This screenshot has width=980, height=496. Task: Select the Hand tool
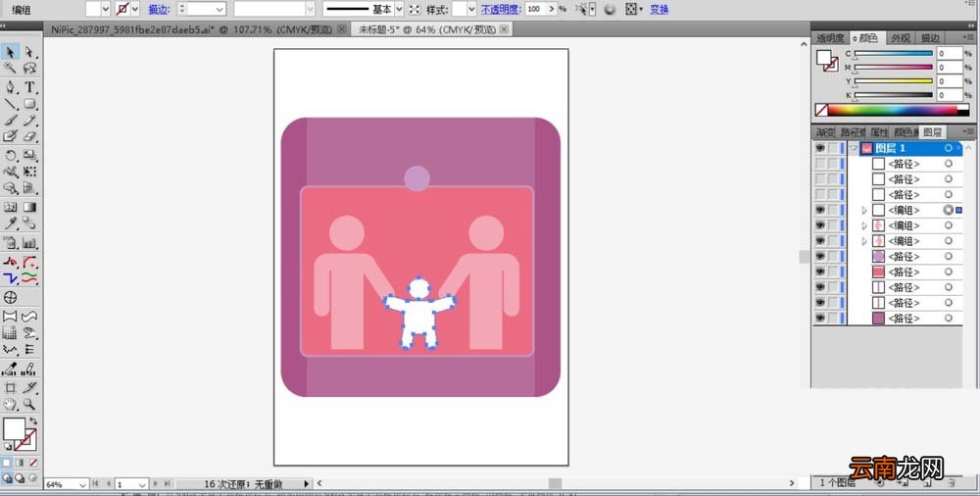point(10,404)
